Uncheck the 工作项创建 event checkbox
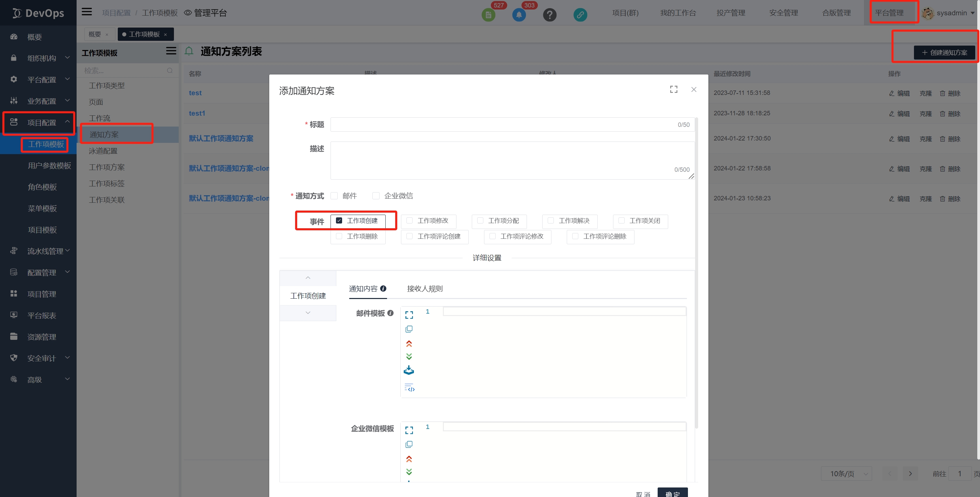 coord(339,220)
